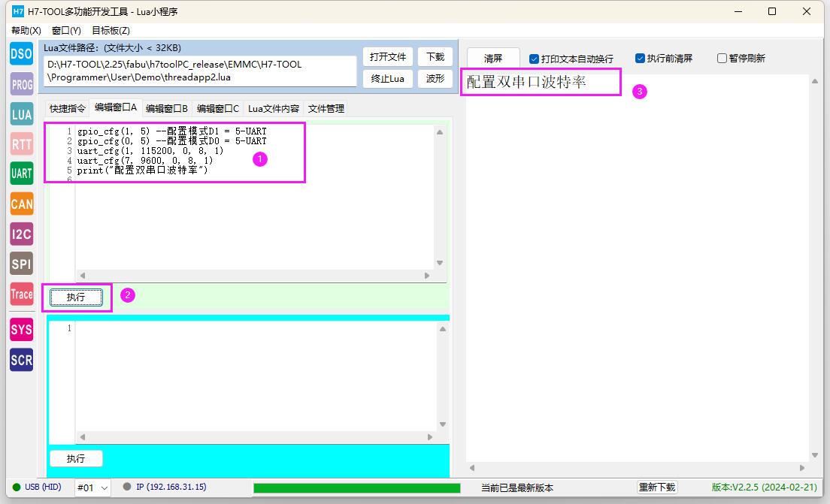The height and width of the screenshot is (504, 830).
Task: Click code line 'uart_cfg(1, 115200, 0, 8, 1)'
Action: (x=150, y=151)
